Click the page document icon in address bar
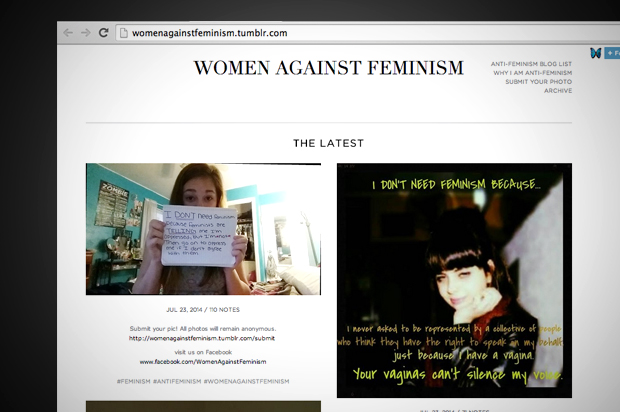The width and height of the screenshot is (620, 412). point(124,33)
